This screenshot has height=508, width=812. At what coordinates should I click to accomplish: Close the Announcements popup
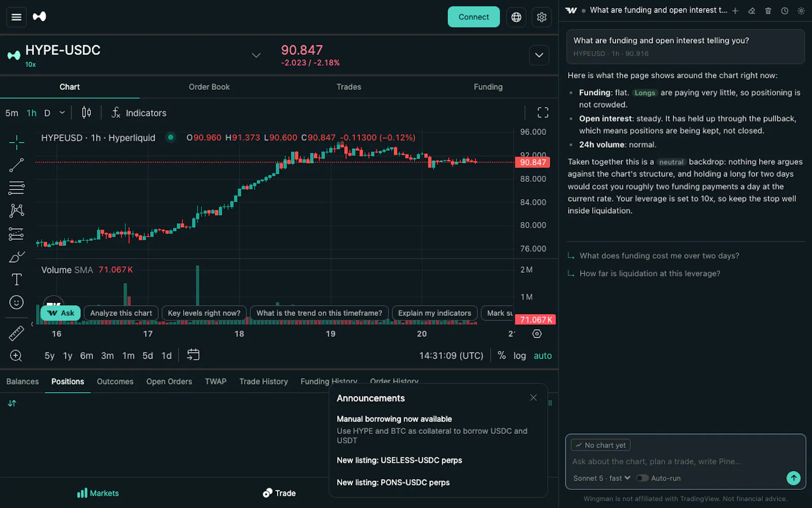point(533,398)
